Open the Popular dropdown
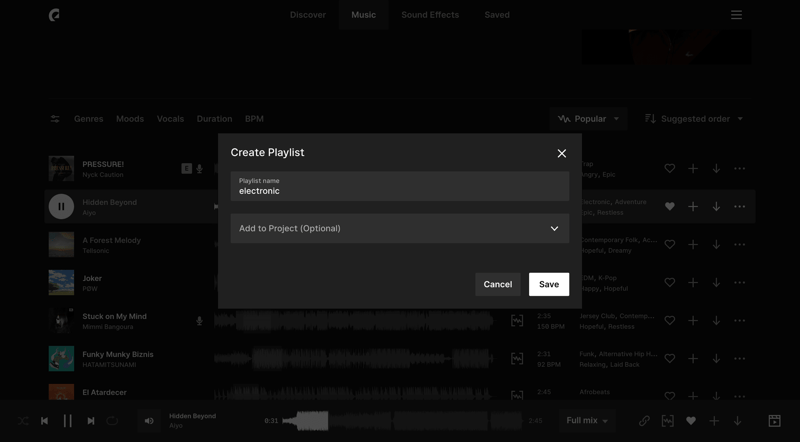800x442 pixels. tap(588, 119)
